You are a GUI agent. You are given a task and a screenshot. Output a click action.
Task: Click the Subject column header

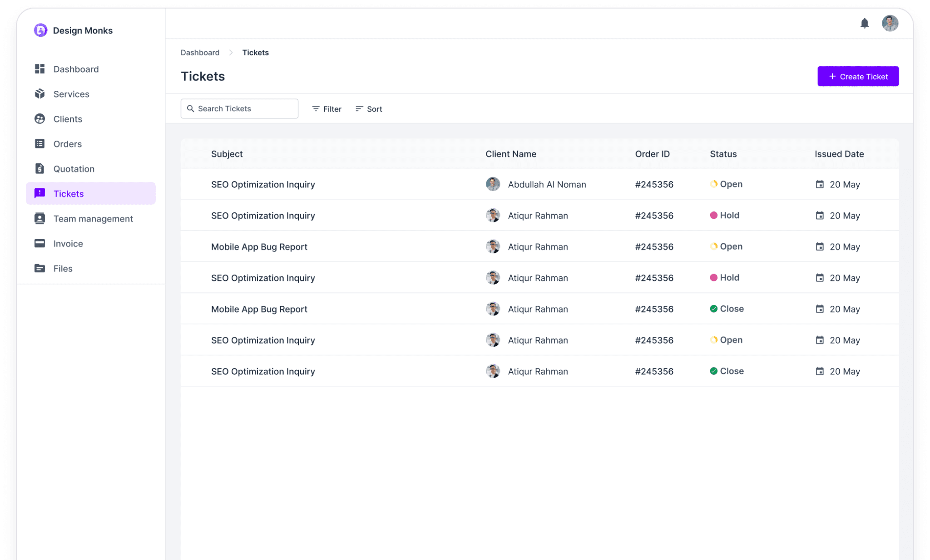click(227, 154)
